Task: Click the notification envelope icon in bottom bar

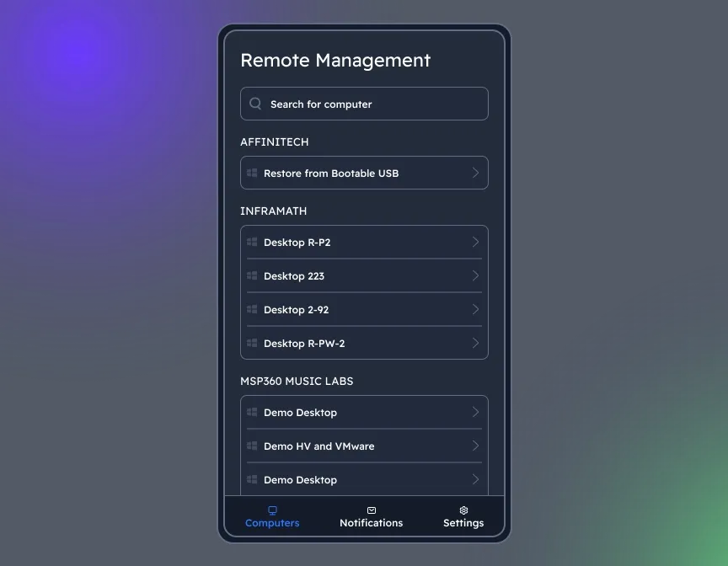Action: (371, 510)
